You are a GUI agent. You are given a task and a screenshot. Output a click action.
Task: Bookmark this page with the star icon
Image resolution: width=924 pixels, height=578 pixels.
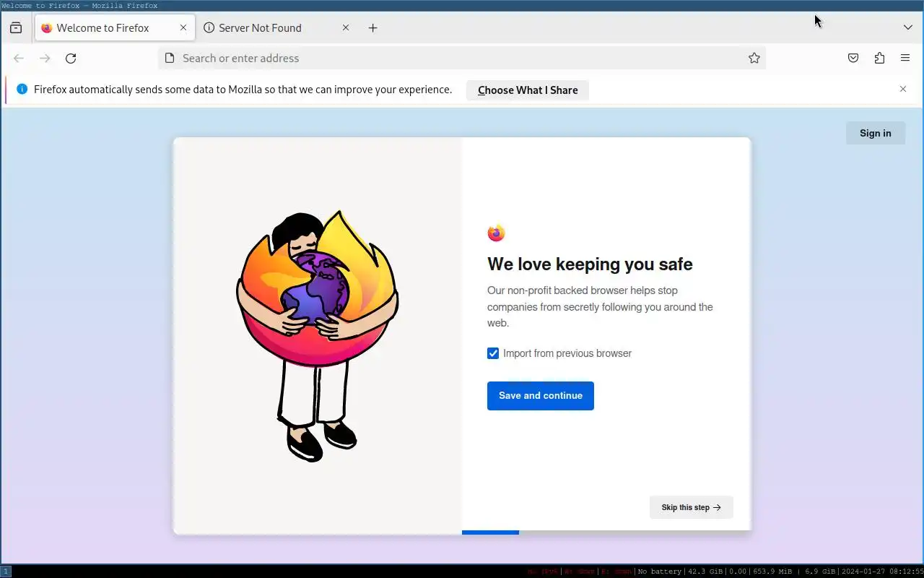click(754, 59)
